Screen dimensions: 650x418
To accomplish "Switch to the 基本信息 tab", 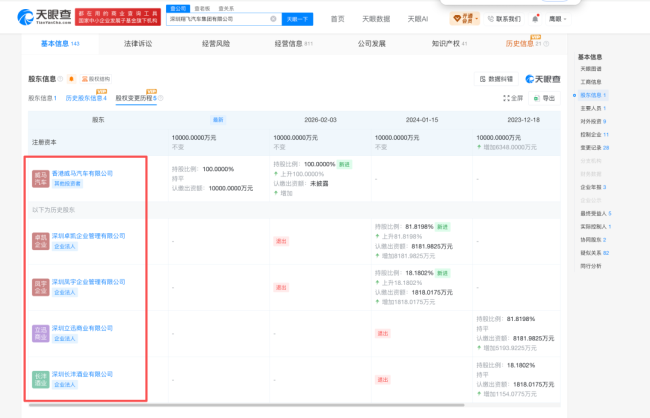I will (x=60, y=44).
